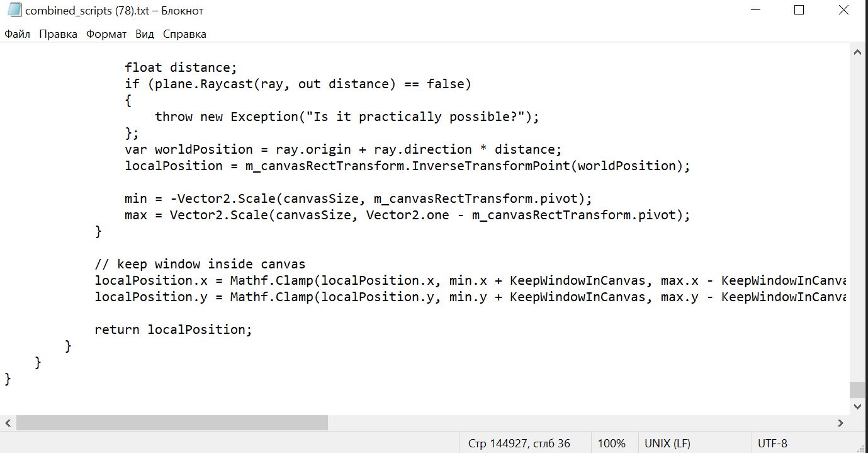The image size is (868, 453).
Task: Click the vertical scrollbar thumb
Action: coord(857,389)
